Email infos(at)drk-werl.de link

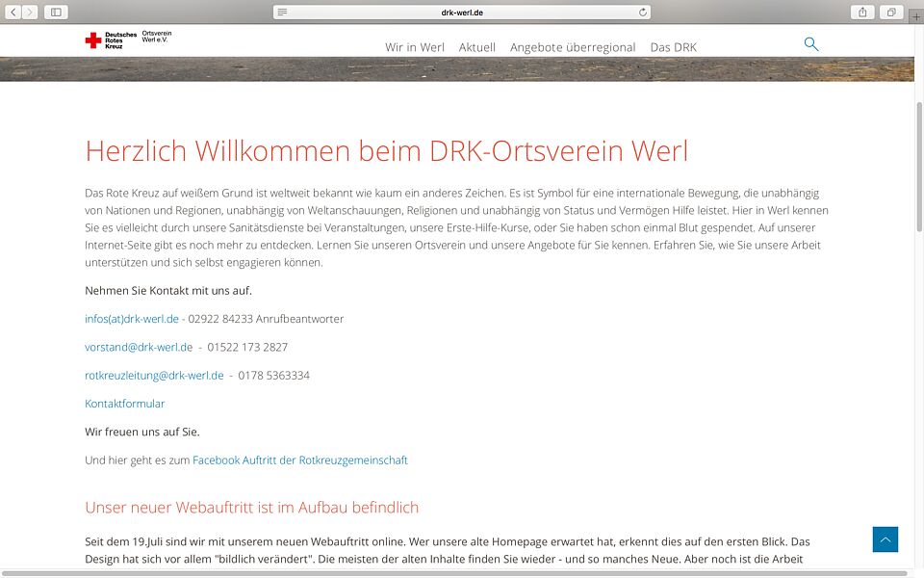tap(132, 319)
